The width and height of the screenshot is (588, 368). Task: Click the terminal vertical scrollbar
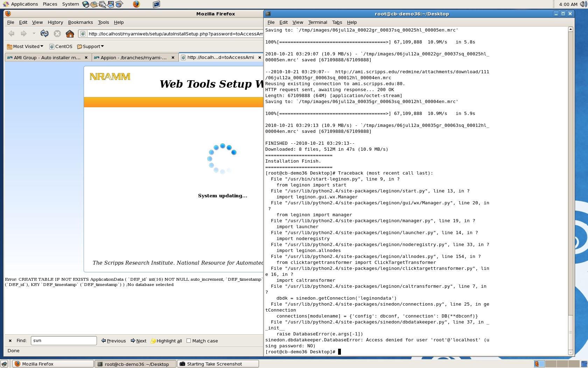[x=570, y=175]
